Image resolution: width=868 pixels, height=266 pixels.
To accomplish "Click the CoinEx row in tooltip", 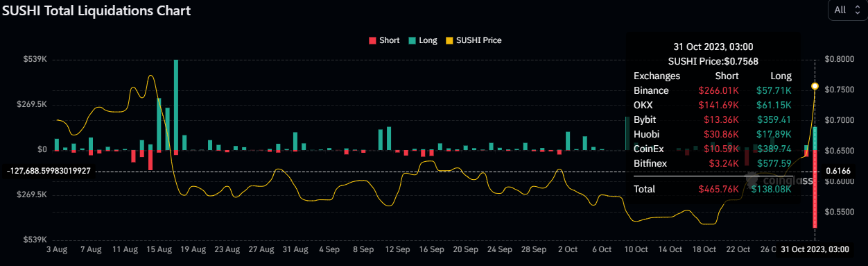I will point(713,149).
